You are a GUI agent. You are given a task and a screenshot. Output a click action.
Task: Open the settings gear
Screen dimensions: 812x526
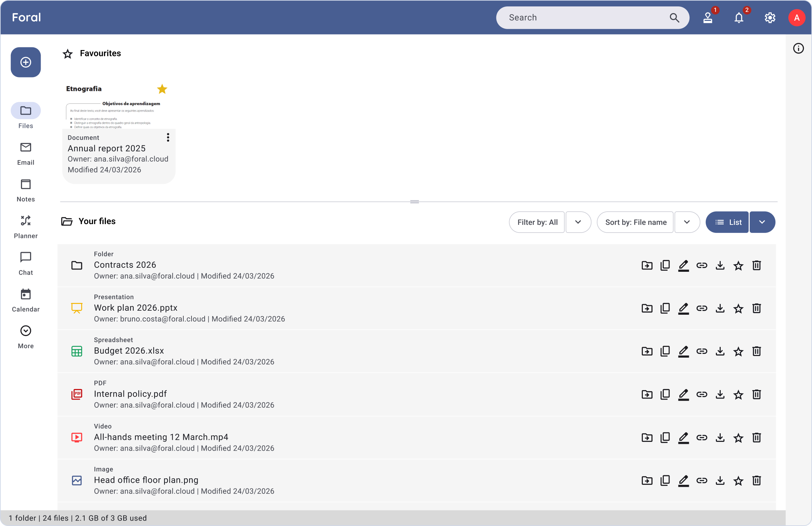[770, 17]
